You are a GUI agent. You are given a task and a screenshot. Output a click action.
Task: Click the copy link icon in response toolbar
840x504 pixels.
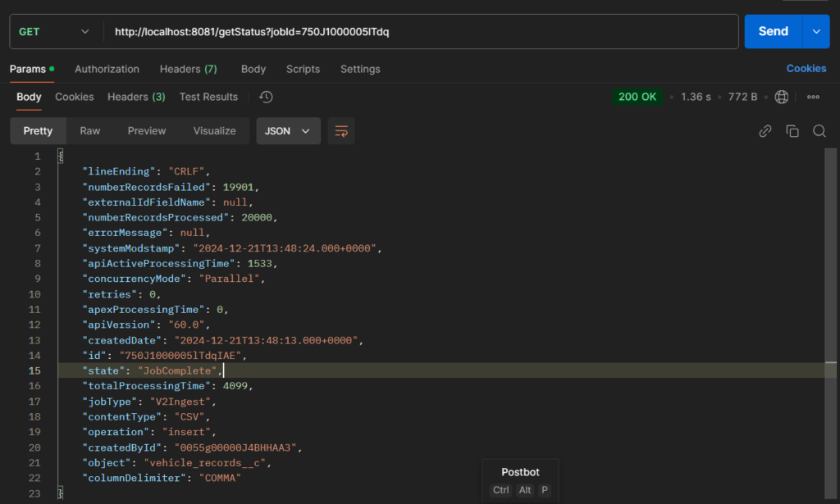[x=765, y=131]
